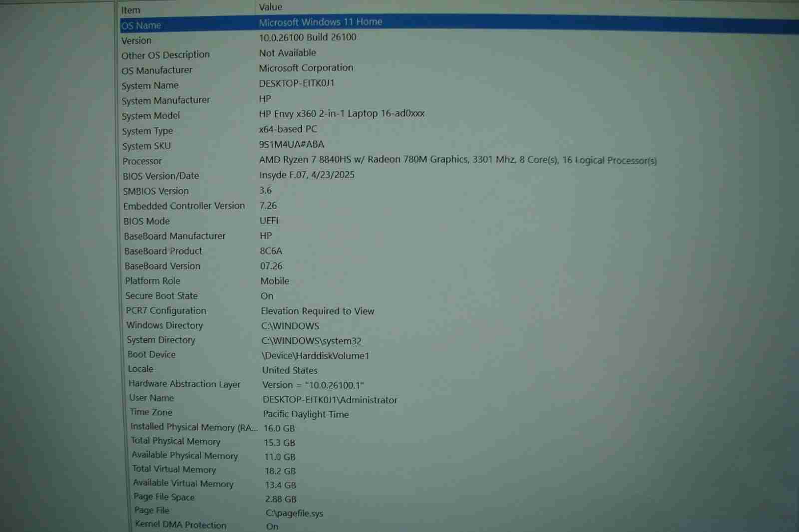Image resolution: width=799 pixels, height=532 pixels.
Task: Select the Hardware Abstraction Layer row
Action: click(x=184, y=384)
